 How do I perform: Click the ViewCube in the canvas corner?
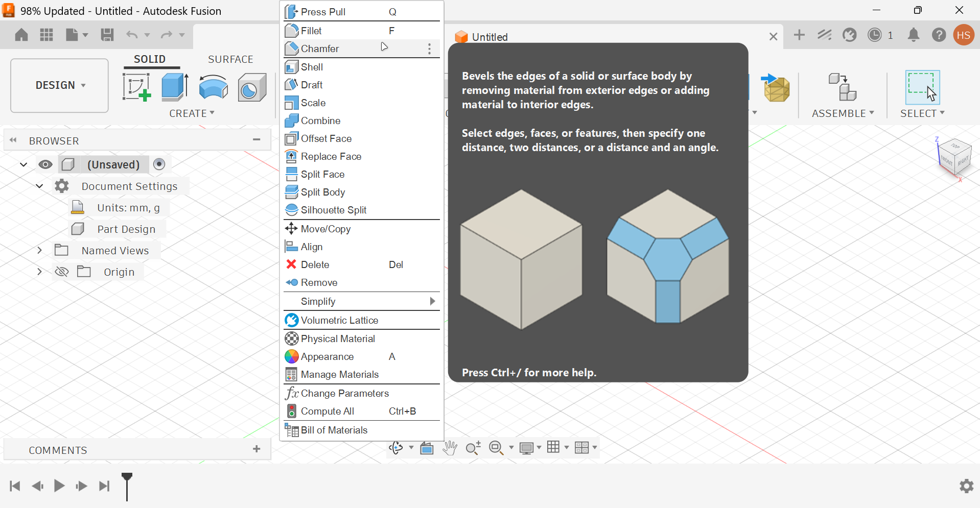pyautogui.click(x=954, y=157)
